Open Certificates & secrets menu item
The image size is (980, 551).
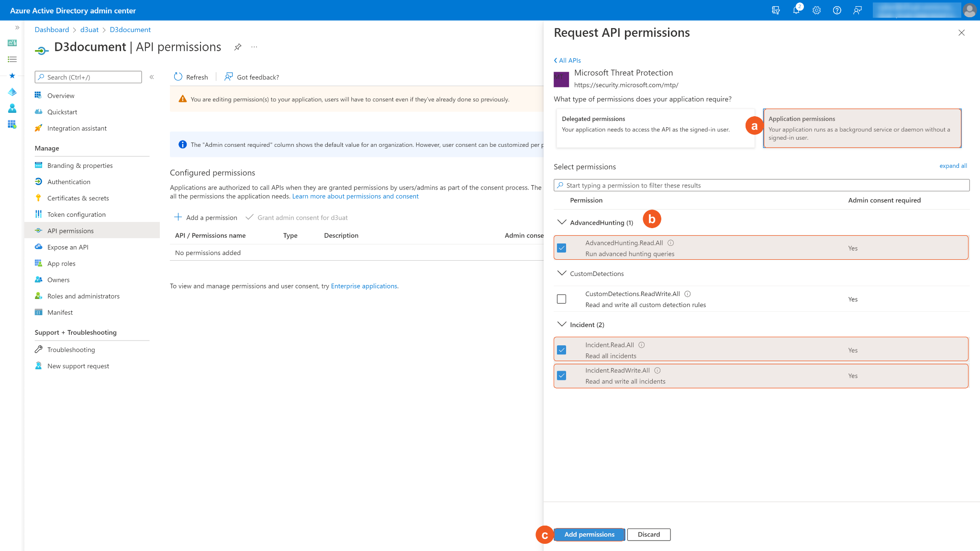pyautogui.click(x=78, y=198)
